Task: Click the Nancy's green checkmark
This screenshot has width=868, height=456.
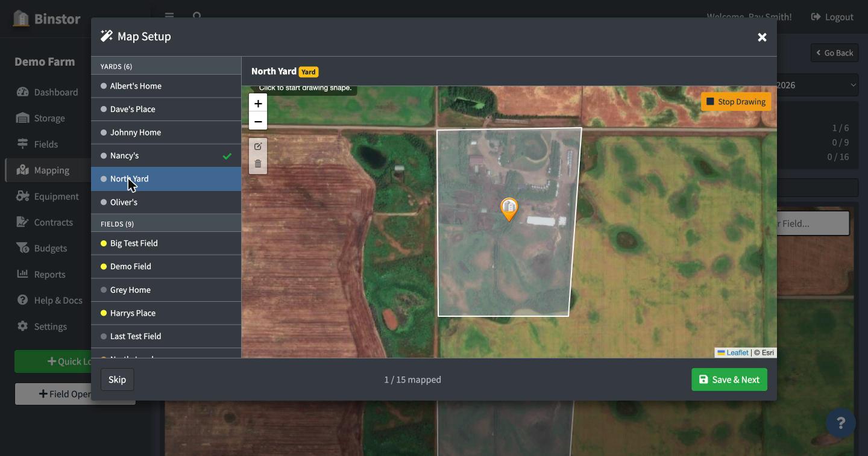Action: (x=227, y=156)
